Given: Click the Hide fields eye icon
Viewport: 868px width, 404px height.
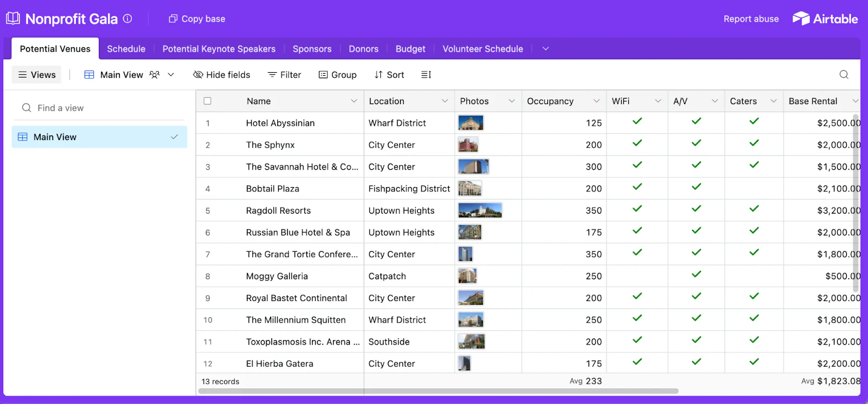Looking at the screenshot, I should click(x=198, y=75).
